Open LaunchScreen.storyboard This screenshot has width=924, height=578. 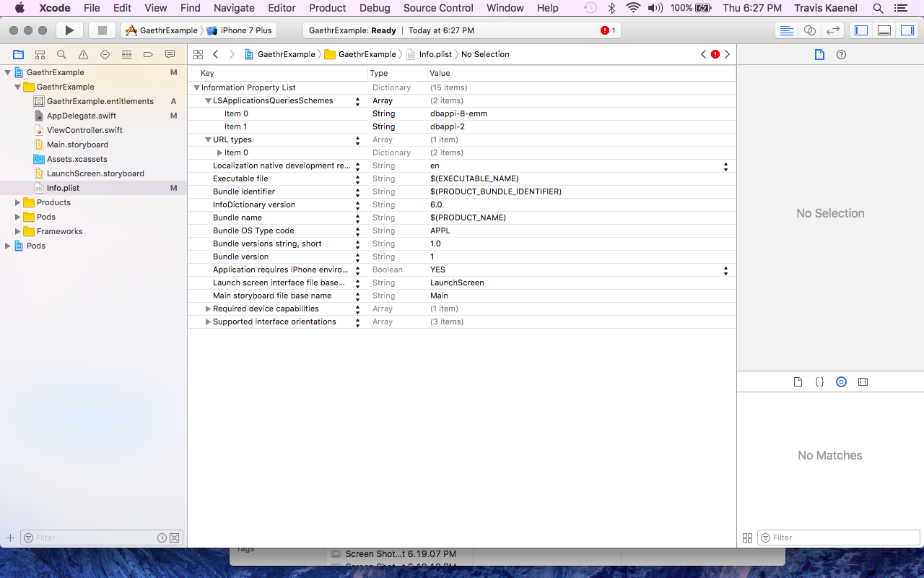tap(95, 173)
